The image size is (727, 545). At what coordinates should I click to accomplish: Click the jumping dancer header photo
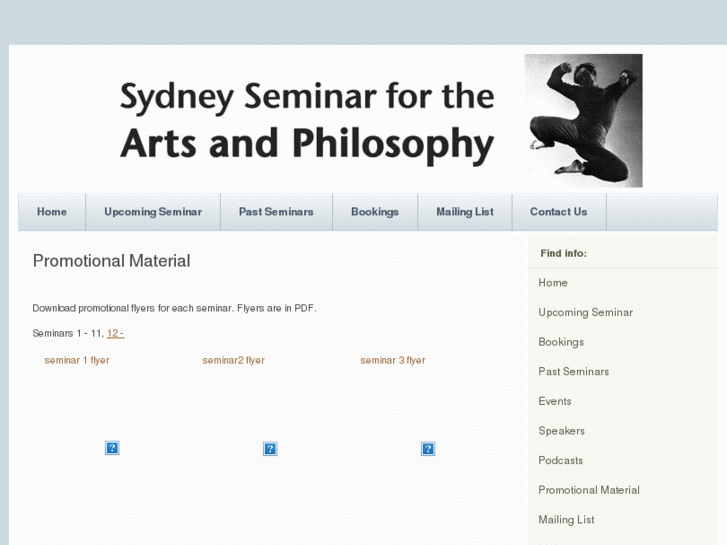click(583, 121)
